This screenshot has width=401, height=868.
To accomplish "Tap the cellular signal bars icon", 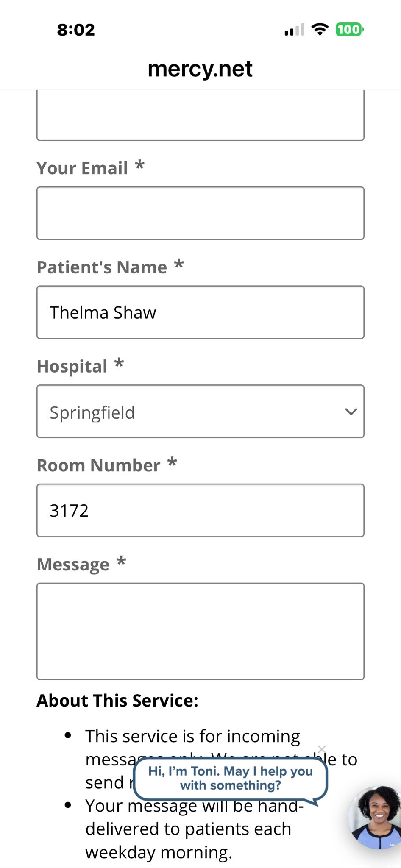I will 295,30.
